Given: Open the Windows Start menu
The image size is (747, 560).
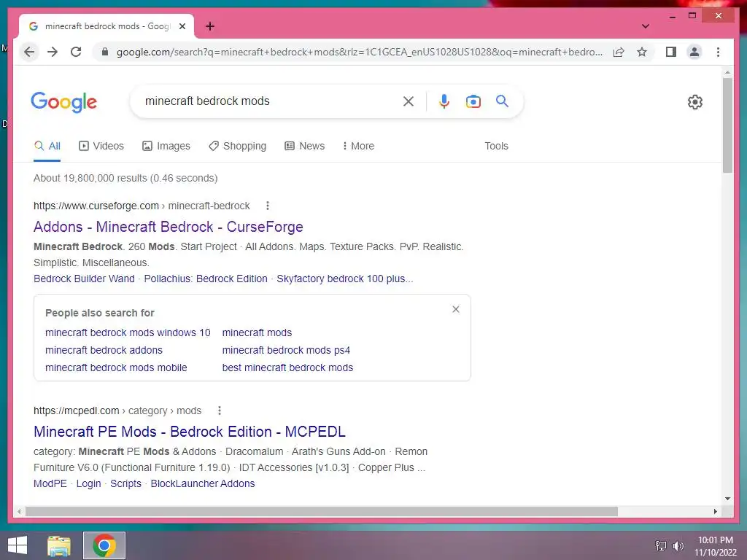Looking at the screenshot, I should tap(18, 545).
